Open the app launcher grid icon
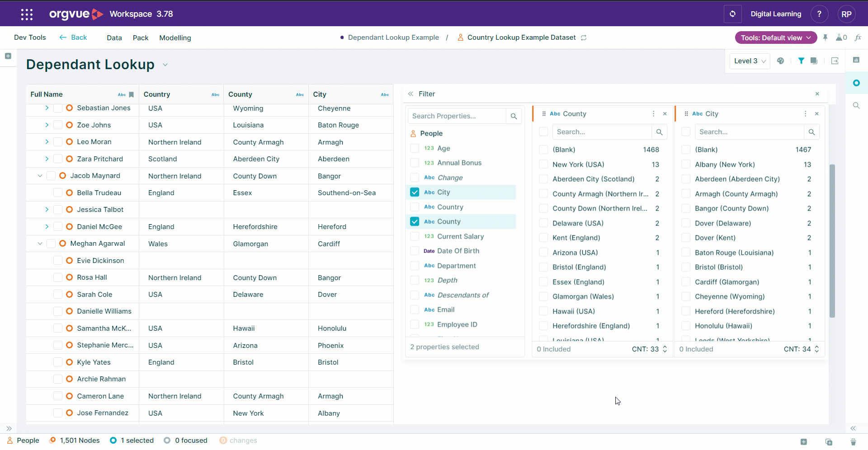Image resolution: width=868 pixels, height=450 pixels. (x=27, y=14)
